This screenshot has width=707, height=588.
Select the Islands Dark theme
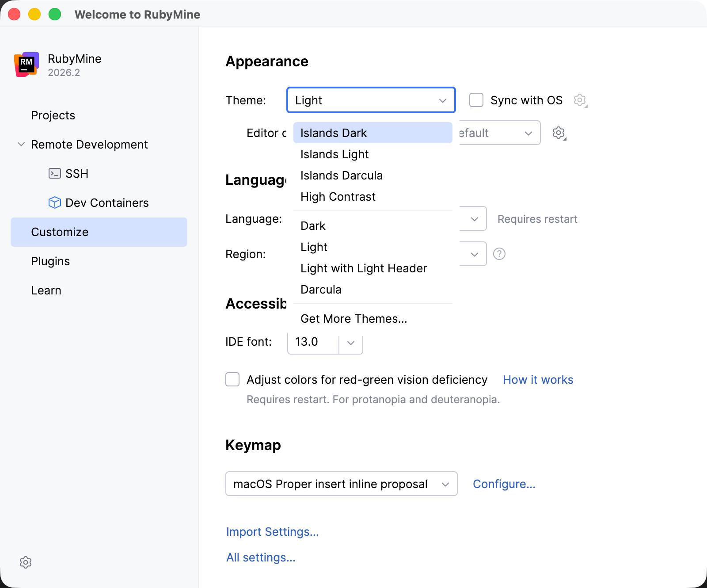click(x=373, y=133)
